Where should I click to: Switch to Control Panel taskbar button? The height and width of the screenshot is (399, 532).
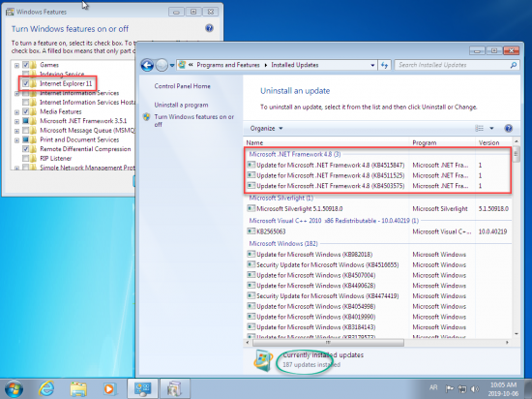pyautogui.click(x=142, y=388)
